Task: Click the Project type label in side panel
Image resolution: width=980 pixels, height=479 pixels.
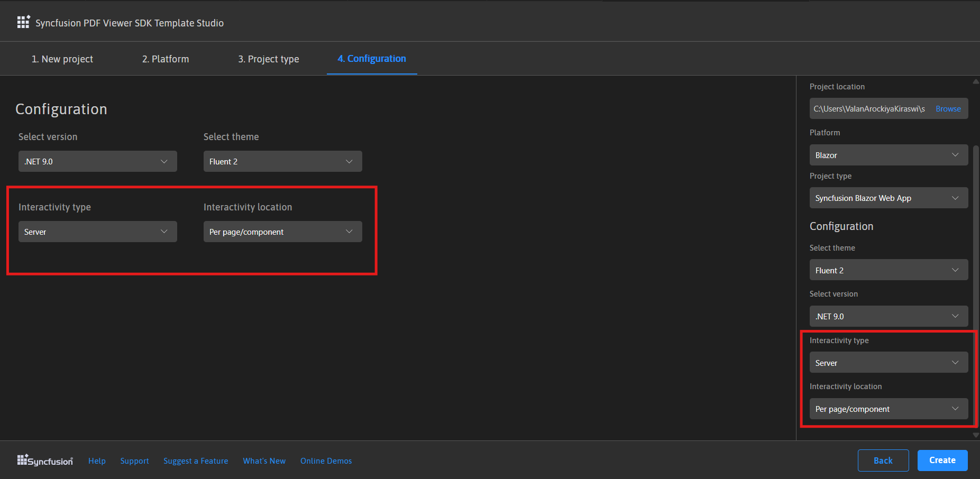Action: [x=830, y=176]
